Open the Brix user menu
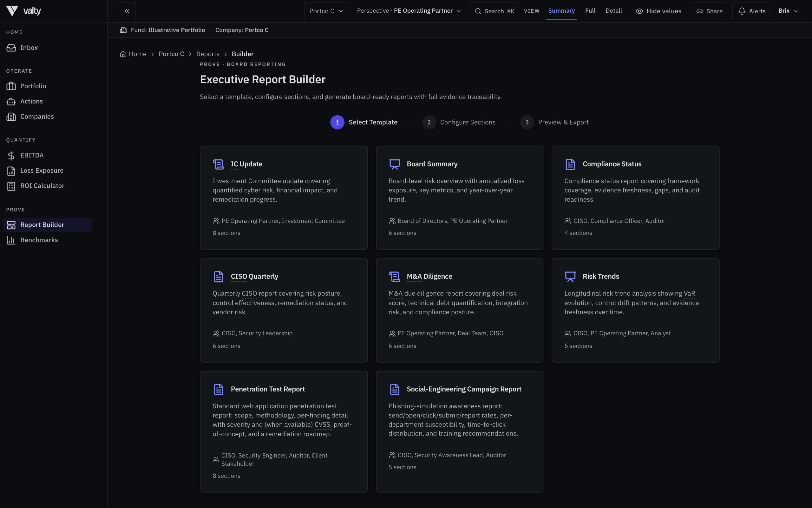Viewport: 812px width, 508px height. point(788,11)
